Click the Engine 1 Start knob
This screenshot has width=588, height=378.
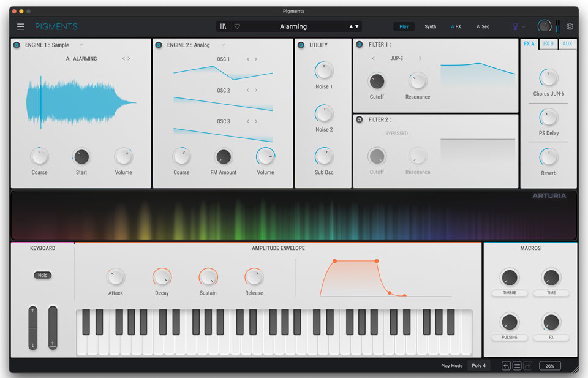tap(81, 156)
